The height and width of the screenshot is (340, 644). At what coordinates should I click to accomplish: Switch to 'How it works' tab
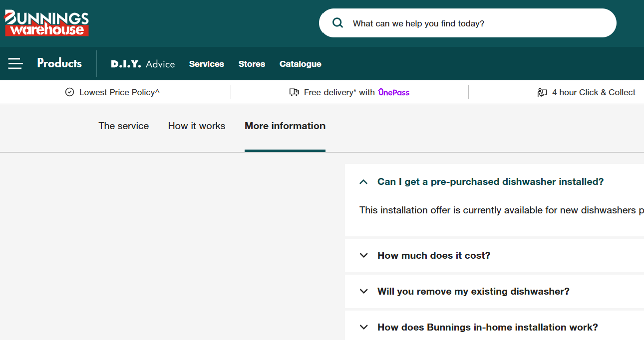tap(197, 126)
